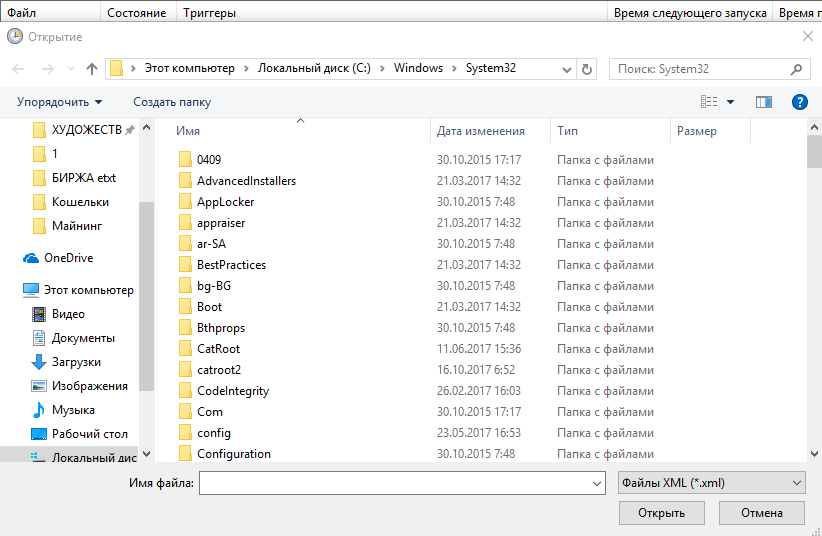Expand the chevron after Этот компьютер breadcrumb
Screen dimensions: 822x536
(246, 69)
